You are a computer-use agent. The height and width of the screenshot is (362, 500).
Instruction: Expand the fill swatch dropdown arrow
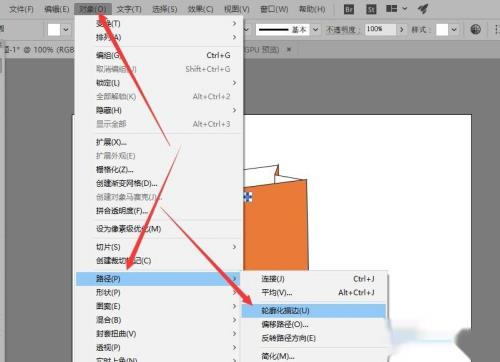(66, 30)
